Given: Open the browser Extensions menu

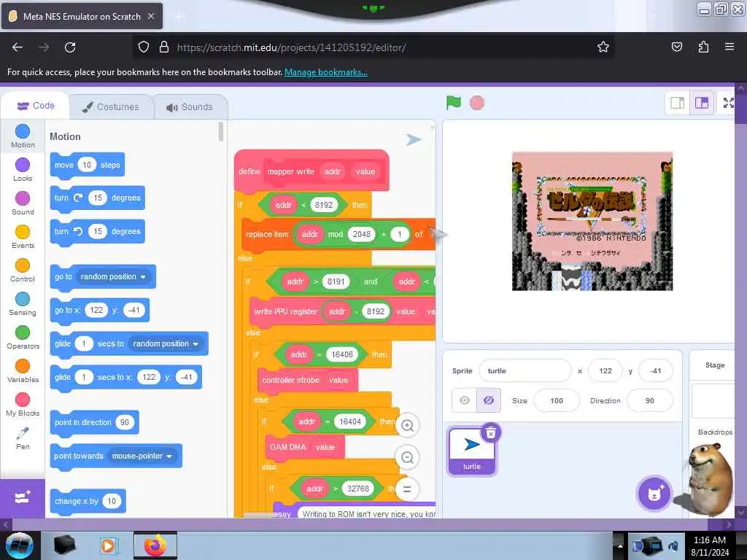Looking at the screenshot, I should 703,47.
